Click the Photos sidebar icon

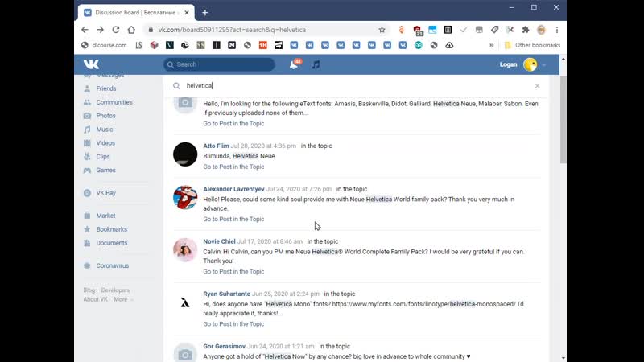[87, 116]
